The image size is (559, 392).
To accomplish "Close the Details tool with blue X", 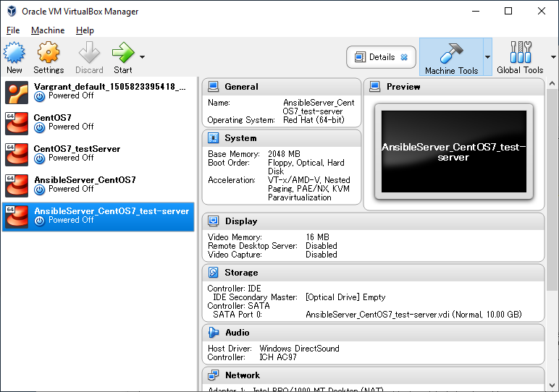I will (x=404, y=57).
